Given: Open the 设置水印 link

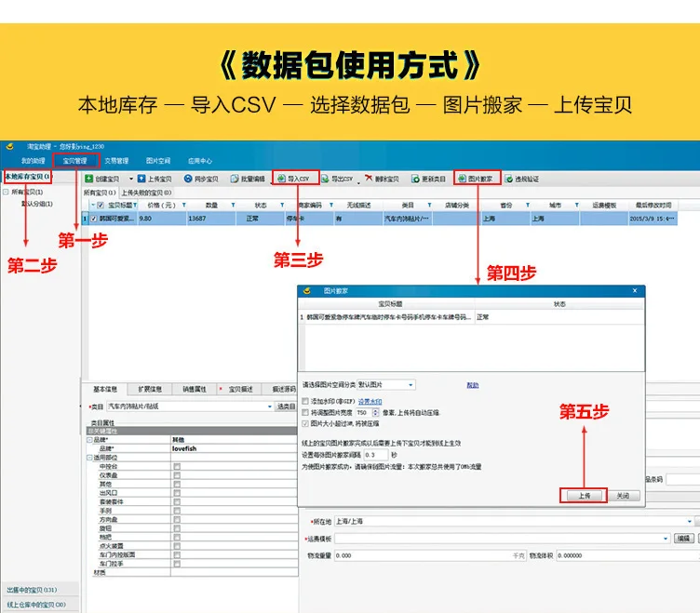Looking at the screenshot, I should tap(370, 401).
